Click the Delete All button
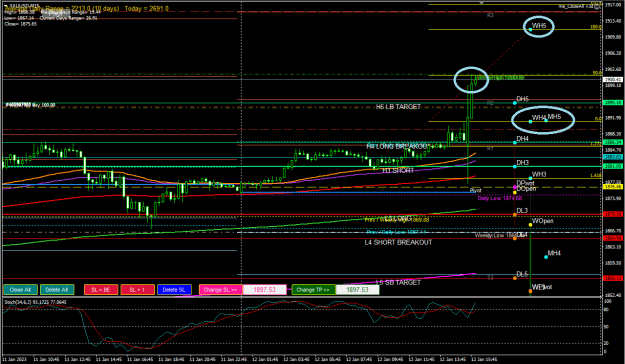This screenshot has height=364, width=625. 57,290
